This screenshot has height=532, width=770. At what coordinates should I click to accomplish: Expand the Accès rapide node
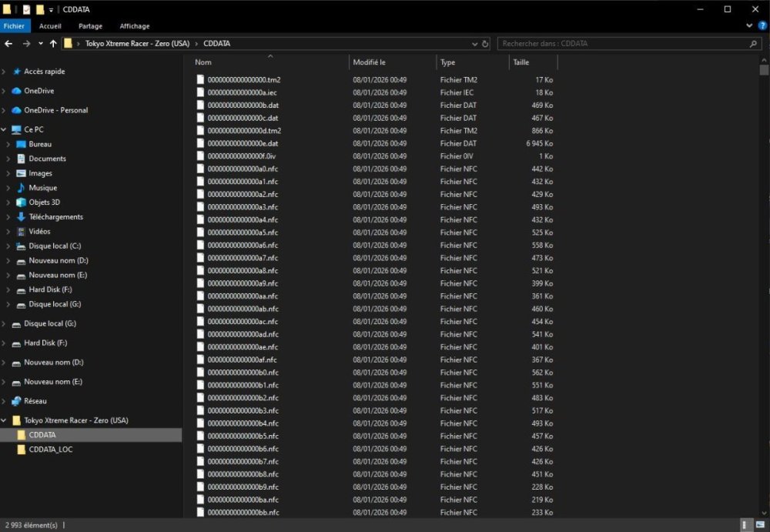coord(4,72)
